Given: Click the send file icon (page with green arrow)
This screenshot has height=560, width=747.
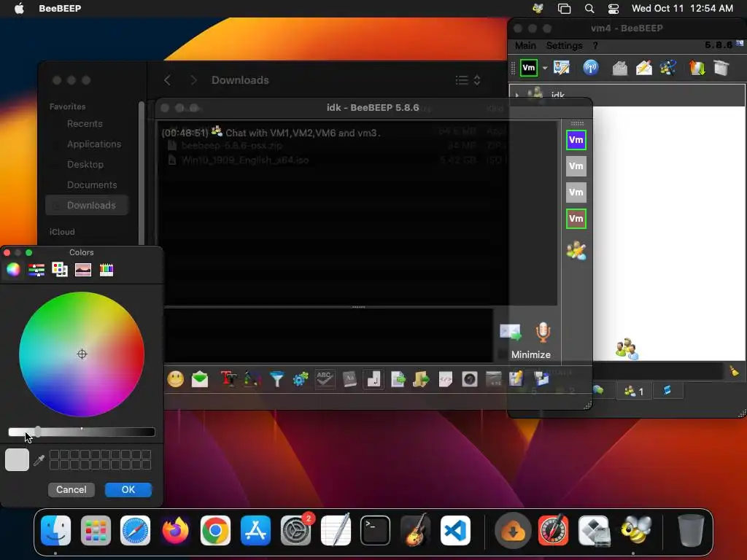Looking at the screenshot, I should point(398,379).
